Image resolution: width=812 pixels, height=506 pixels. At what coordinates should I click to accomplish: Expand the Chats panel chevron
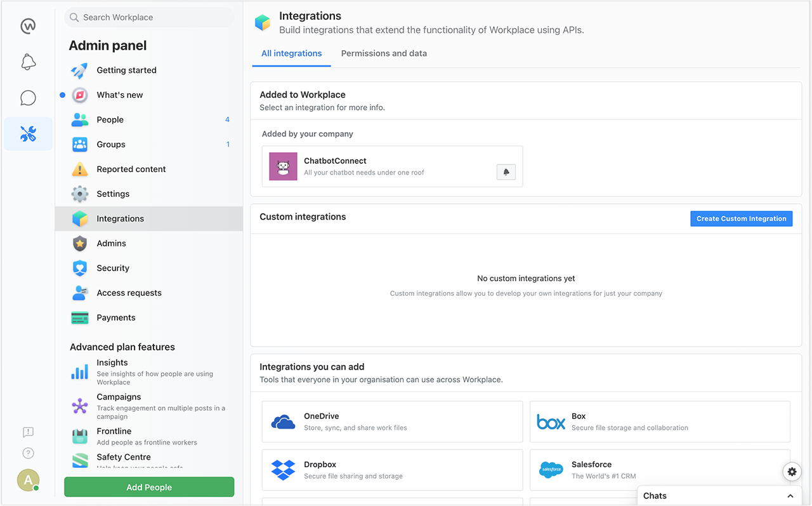pos(790,496)
